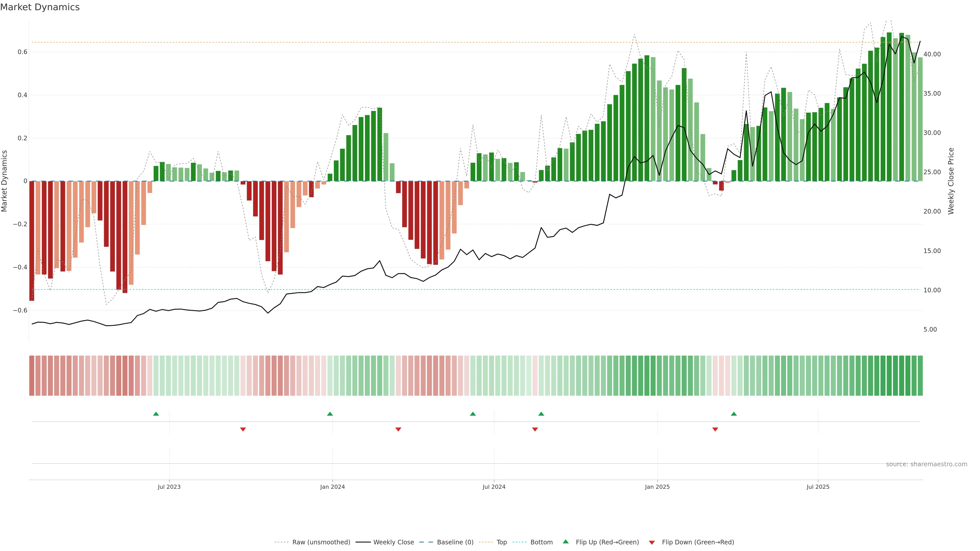980x551 pixels.
Task: Click the Flip Down legend triangle icon
Action: [x=652, y=542]
